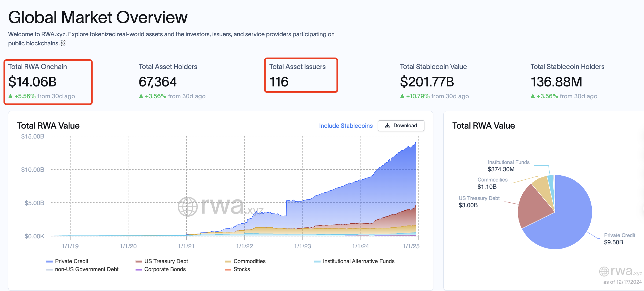Hide Corporate Bonds series in legend
Viewport: 644px width, 291px height.
165,269
